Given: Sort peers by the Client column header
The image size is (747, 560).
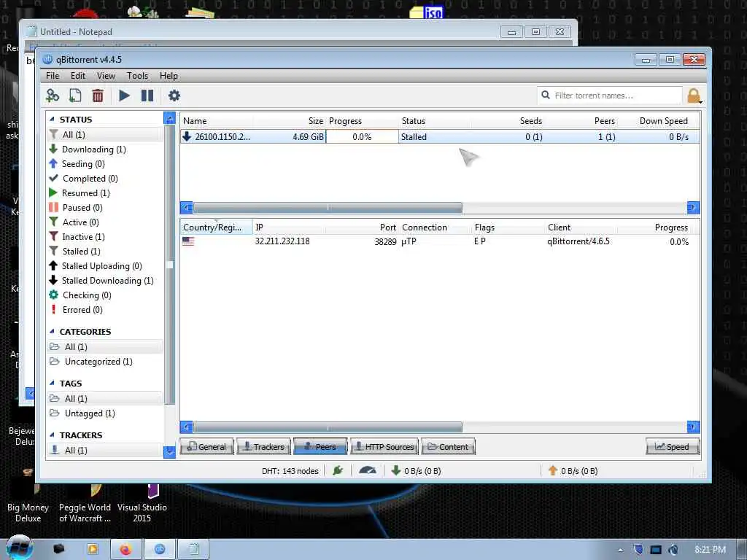Looking at the screenshot, I should tap(560, 227).
